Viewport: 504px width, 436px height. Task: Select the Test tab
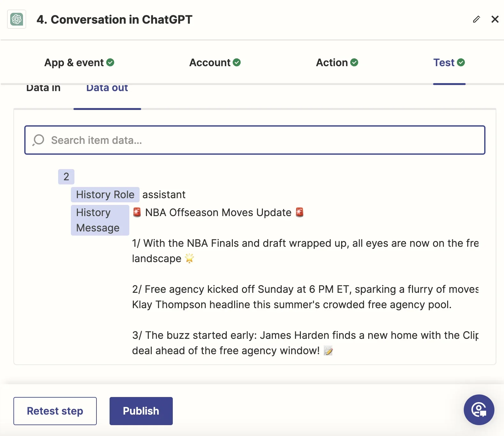pos(449,62)
